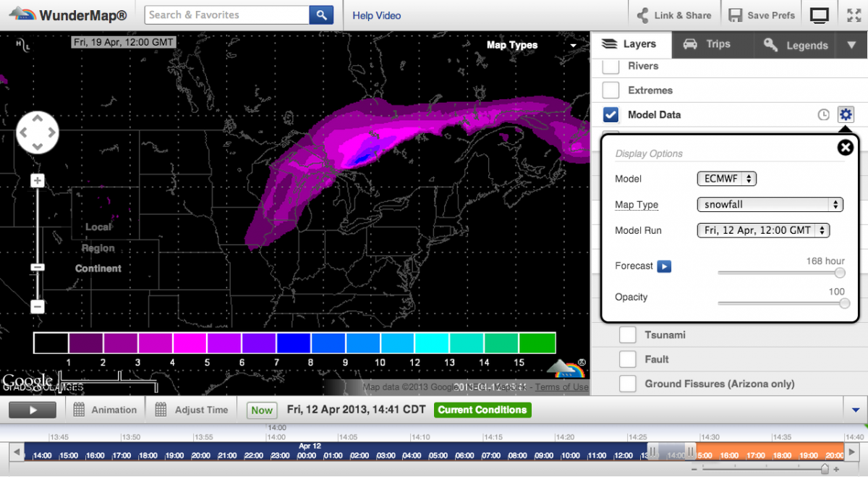This screenshot has height=477, width=868.
Task: Click the Weather Underground logo on map
Action: pos(566,368)
